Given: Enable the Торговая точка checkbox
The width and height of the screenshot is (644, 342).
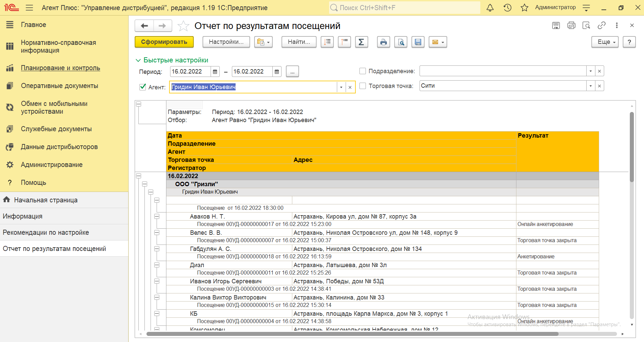Looking at the screenshot, I should click(x=363, y=86).
